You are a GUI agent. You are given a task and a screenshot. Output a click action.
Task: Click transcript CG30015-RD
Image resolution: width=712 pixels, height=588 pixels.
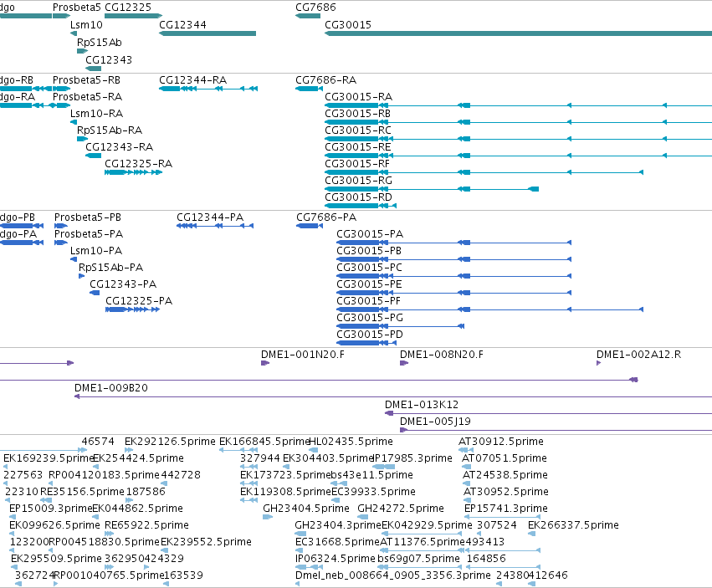[361, 206]
